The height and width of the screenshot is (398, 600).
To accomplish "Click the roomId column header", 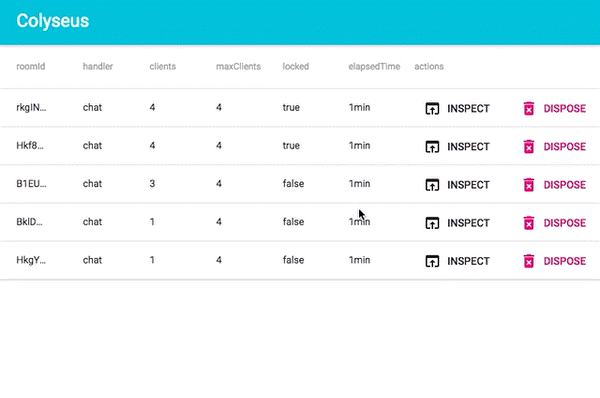I will click(x=31, y=66).
